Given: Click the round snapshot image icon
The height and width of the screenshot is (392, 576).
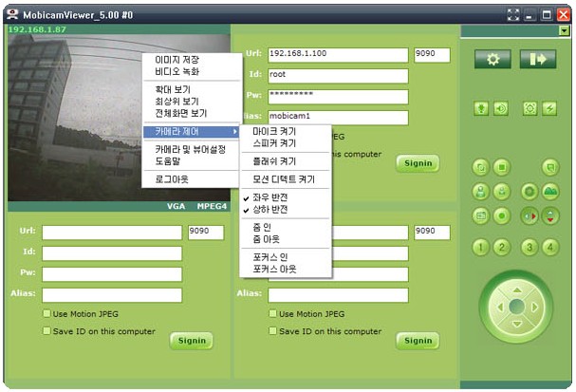Looking at the screenshot, I should pyautogui.click(x=480, y=215).
